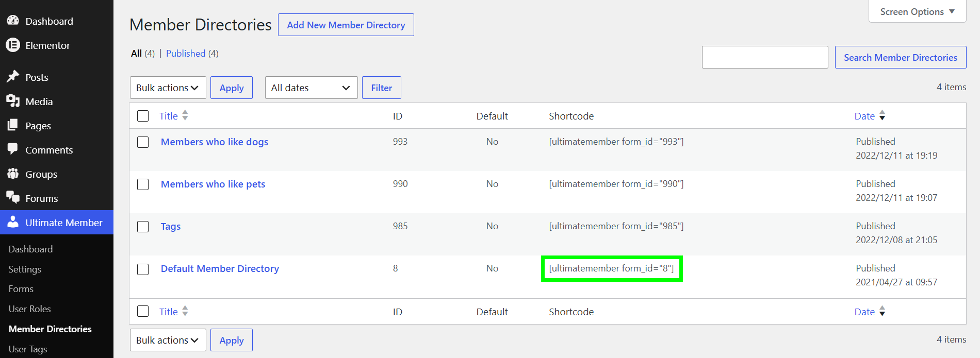Screen dimensions: 980x358
Task: Check the select-all checkbox in table header
Action: (143, 116)
